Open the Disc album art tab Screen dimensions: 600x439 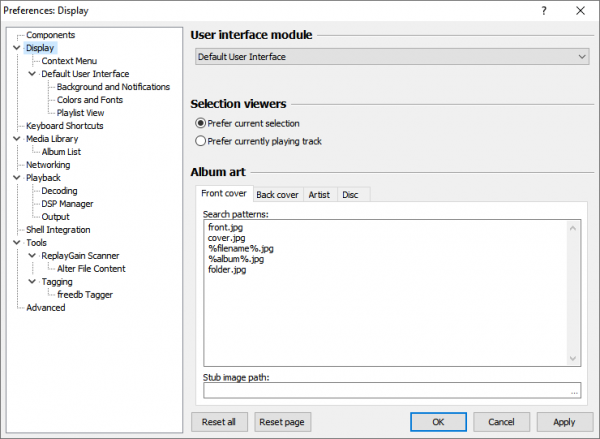[350, 194]
